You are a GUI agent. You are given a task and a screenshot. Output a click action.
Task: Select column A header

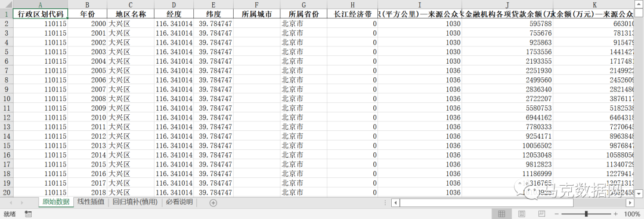point(41,5)
